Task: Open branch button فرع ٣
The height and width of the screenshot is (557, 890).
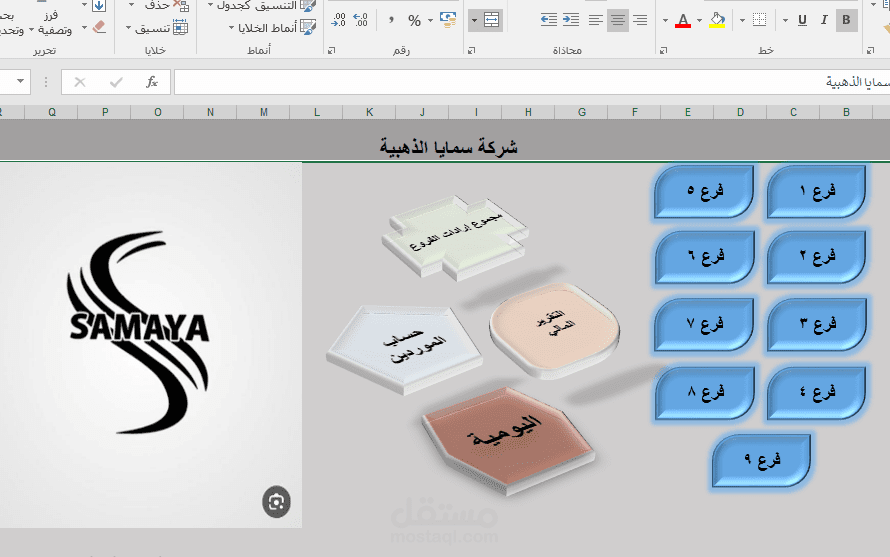Action: click(x=816, y=324)
